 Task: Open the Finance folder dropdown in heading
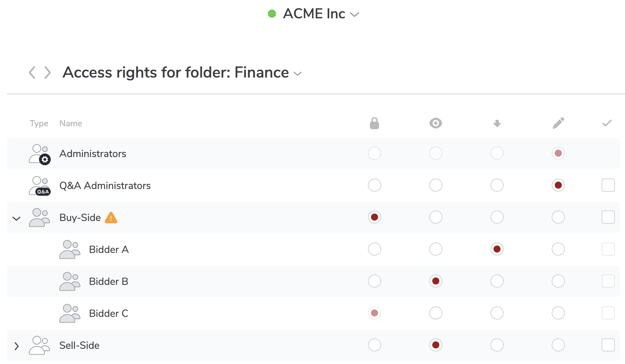coord(298,74)
